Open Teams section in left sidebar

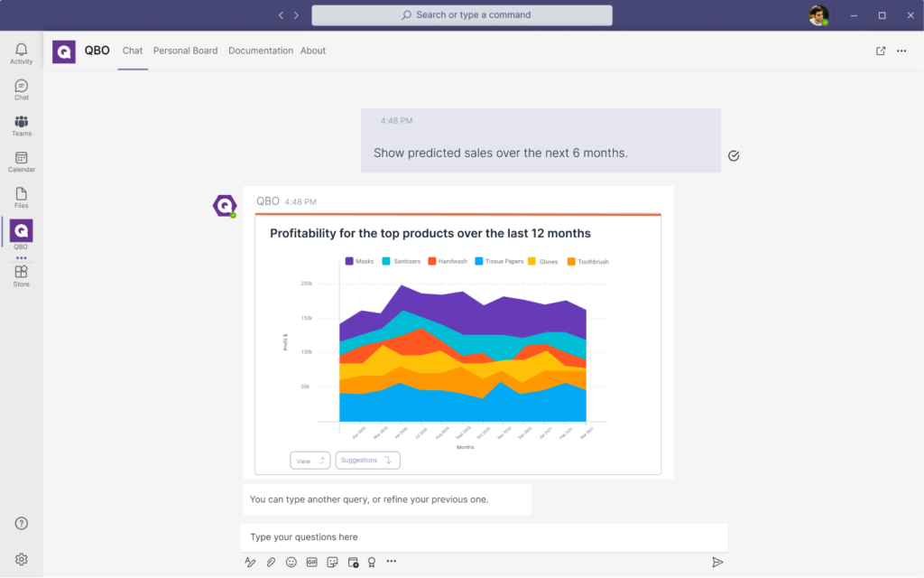pyautogui.click(x=21, y=126)
